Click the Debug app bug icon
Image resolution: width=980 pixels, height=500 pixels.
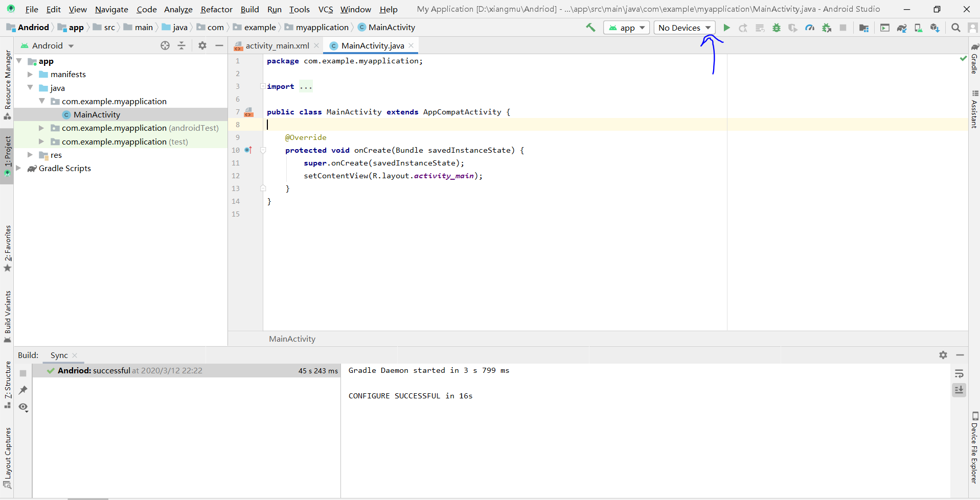click(x=777, y=28)
